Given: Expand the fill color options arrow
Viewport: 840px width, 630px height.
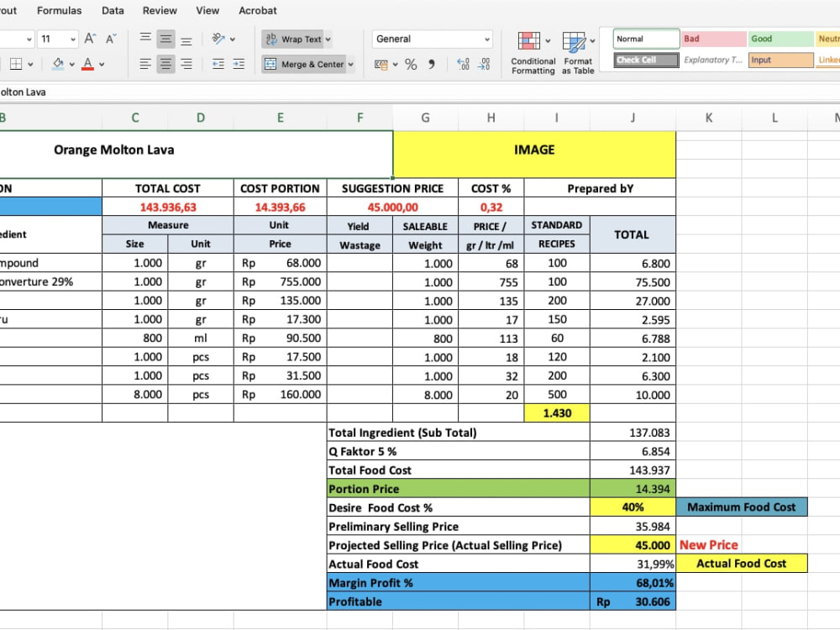Looking at the screenshot, I should pyautogui.click(x=71, y=65).
